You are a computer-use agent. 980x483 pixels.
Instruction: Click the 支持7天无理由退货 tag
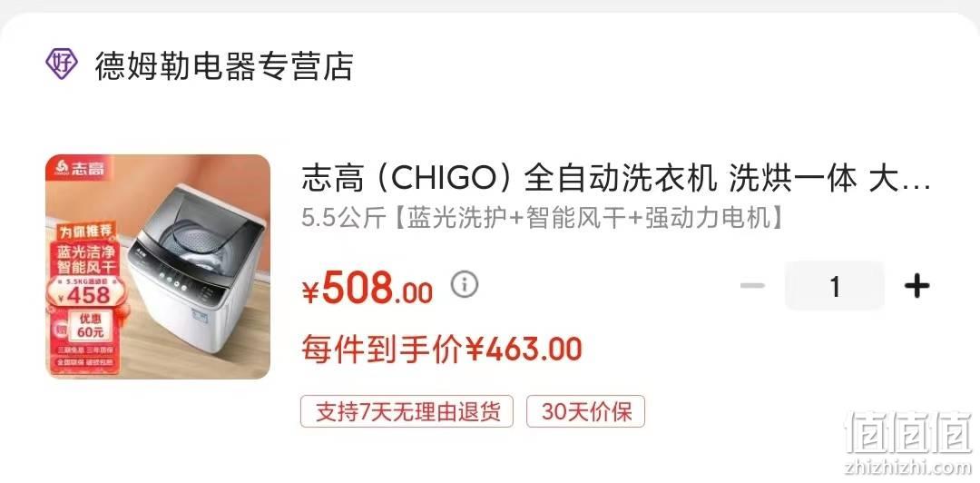(x=407, y=411)
